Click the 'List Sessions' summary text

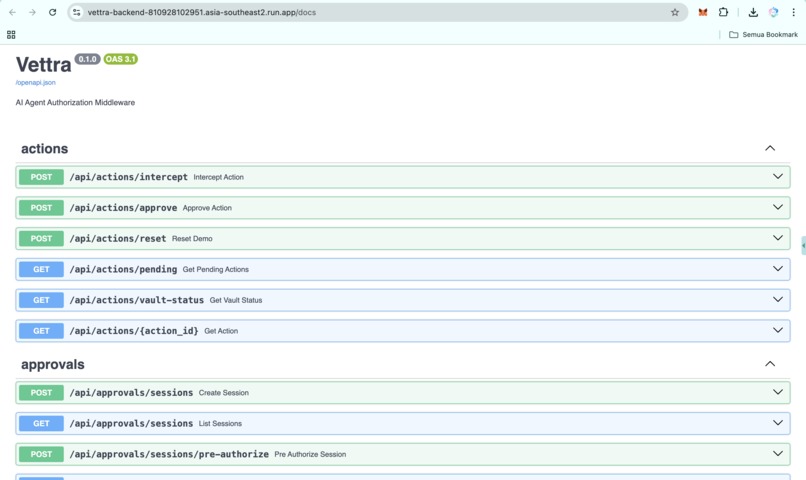(220, 424)
